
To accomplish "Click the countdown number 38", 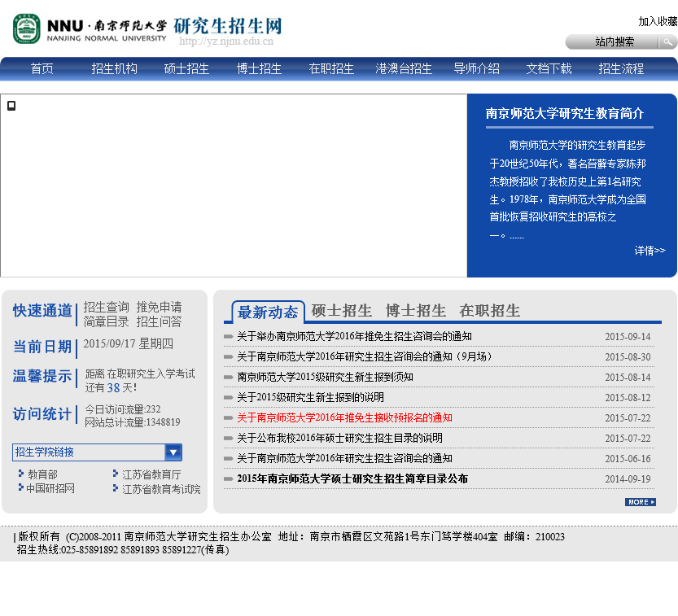I will 113,388.
